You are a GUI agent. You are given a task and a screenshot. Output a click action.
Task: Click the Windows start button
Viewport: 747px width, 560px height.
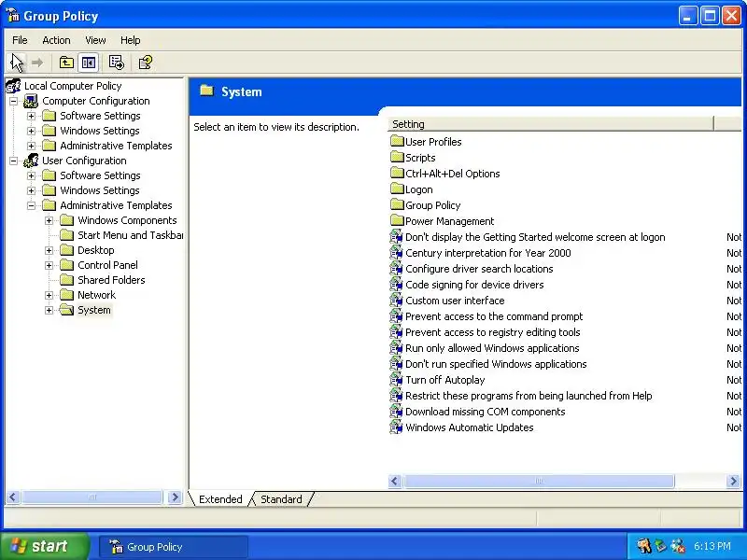(x=44, y=546)
